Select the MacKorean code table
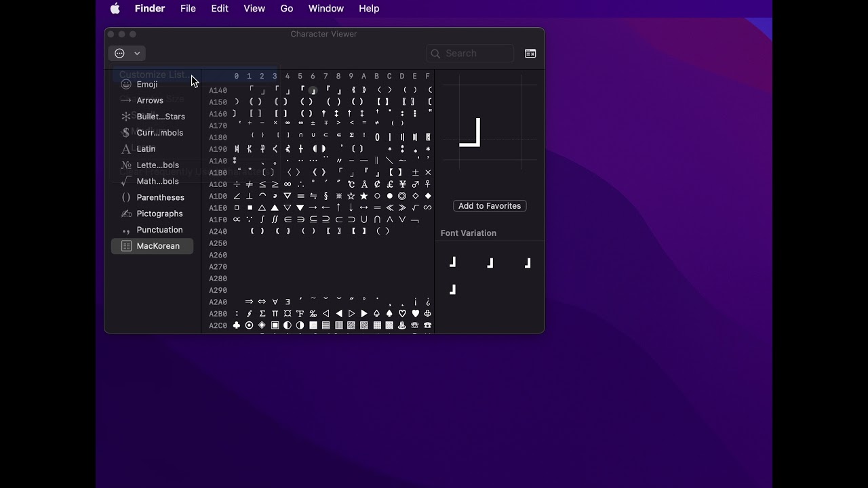The width and height of the screenshot is (868, 488). (152, 246)
